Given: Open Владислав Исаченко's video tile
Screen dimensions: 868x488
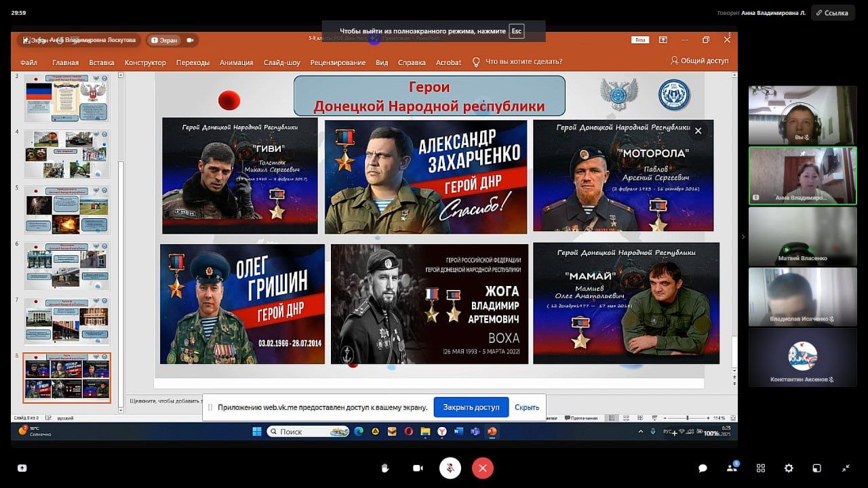Looking at the screenshot, I should click(x=802, y=296).
